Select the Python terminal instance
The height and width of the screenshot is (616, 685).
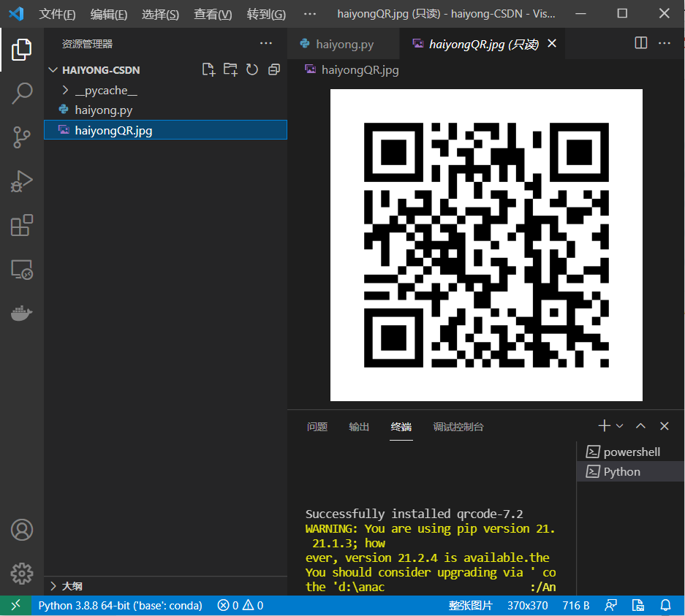pyautogui.click(x=630, y=471)
